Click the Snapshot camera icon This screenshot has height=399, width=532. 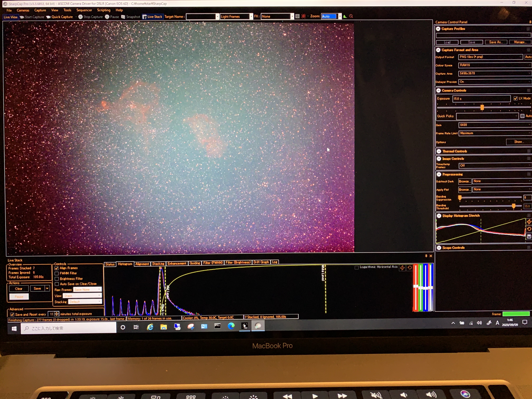[x=123, y=17]
